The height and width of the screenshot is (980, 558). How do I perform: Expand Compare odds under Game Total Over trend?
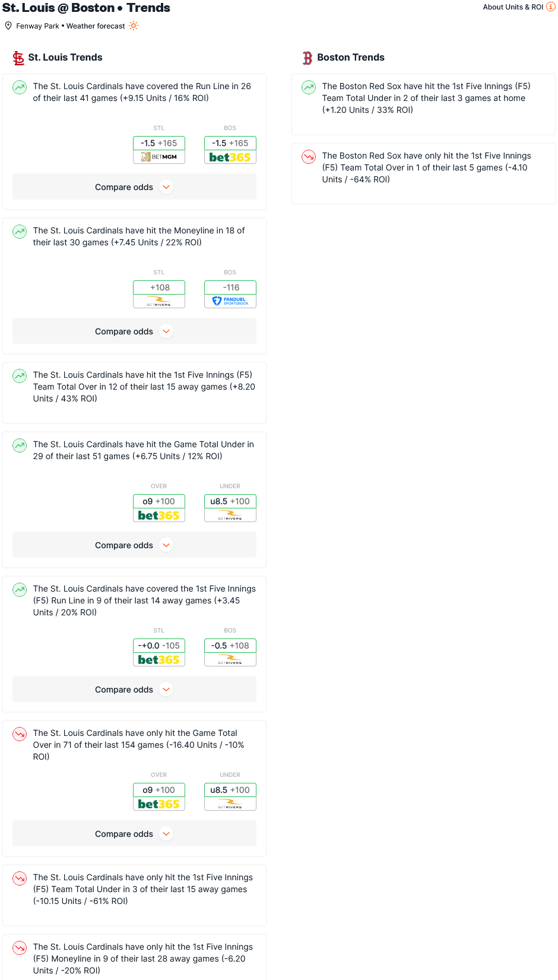[134, 834]
